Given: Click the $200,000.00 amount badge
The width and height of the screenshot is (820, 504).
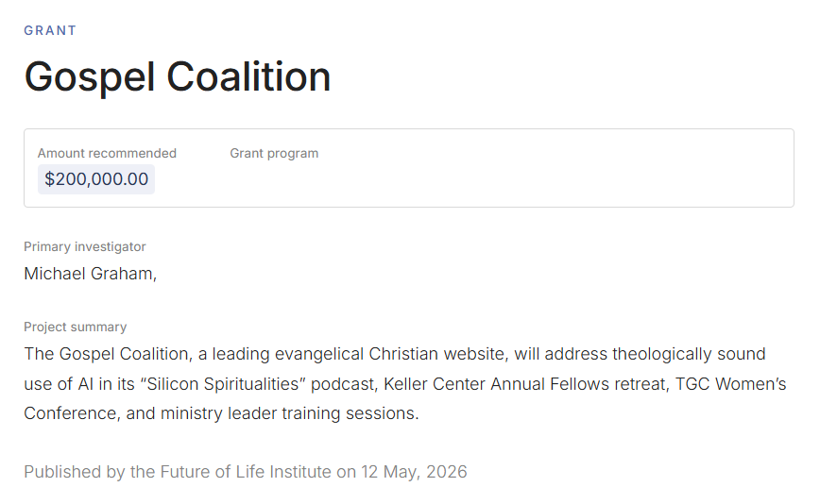Looking at the screenshot, I should (96, 179).
